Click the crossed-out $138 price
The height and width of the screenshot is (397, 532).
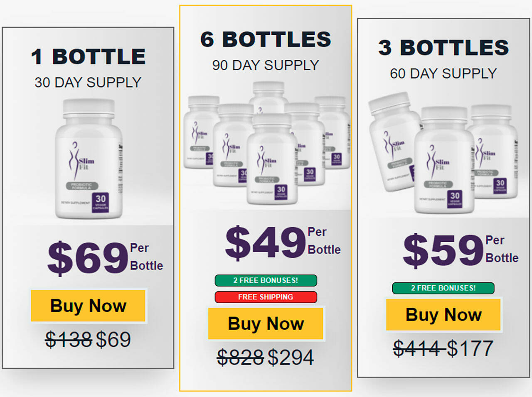69,340
